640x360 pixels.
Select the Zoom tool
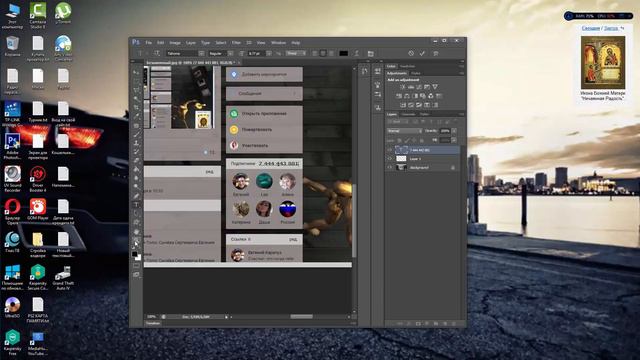coord(136,240)
